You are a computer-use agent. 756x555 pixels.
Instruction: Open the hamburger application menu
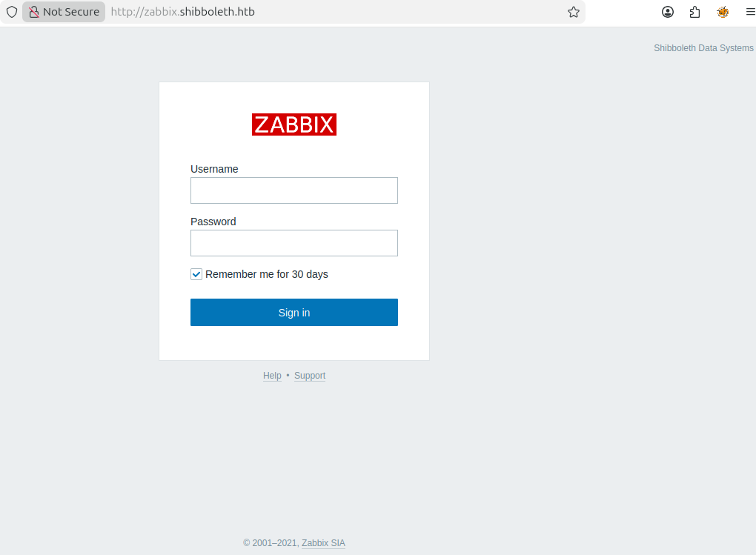click(750, 12)
